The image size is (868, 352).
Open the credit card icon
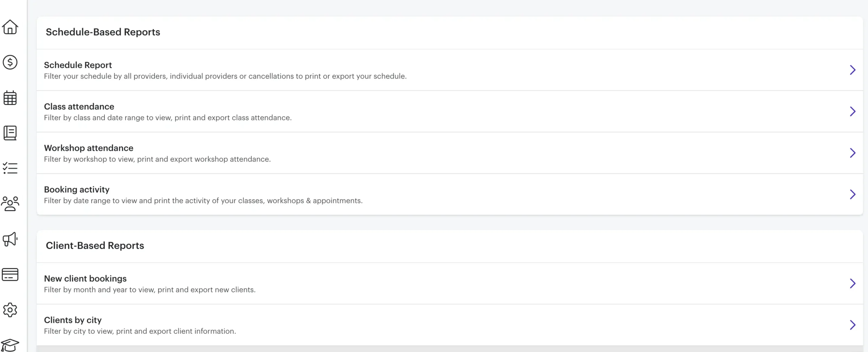pyautogui.click(x=10, y=274)
